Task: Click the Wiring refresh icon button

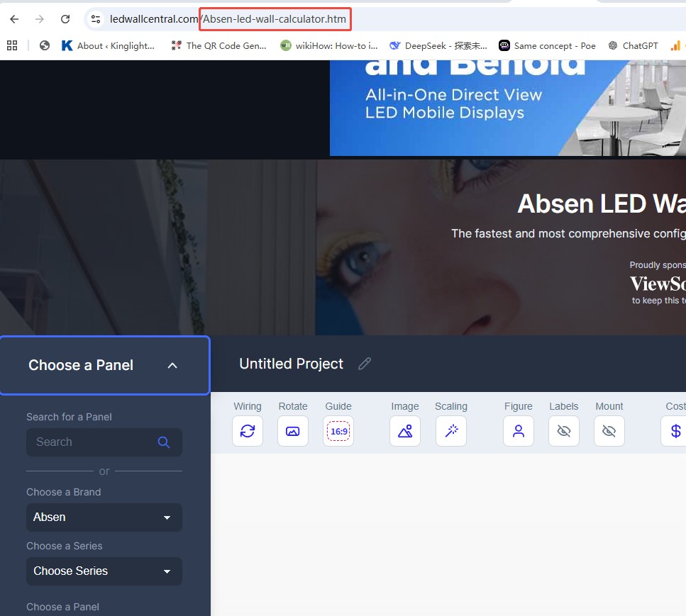Action: click(248, 431)
